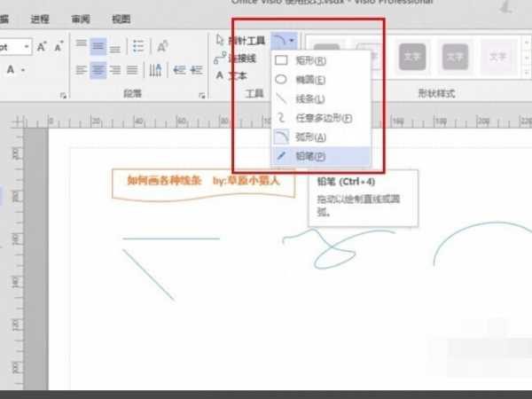Image resolution: width=532 pixels, height=399 pixels.
Task: Click the rectangle icon in the dropdown
Action: click(281, 60)
